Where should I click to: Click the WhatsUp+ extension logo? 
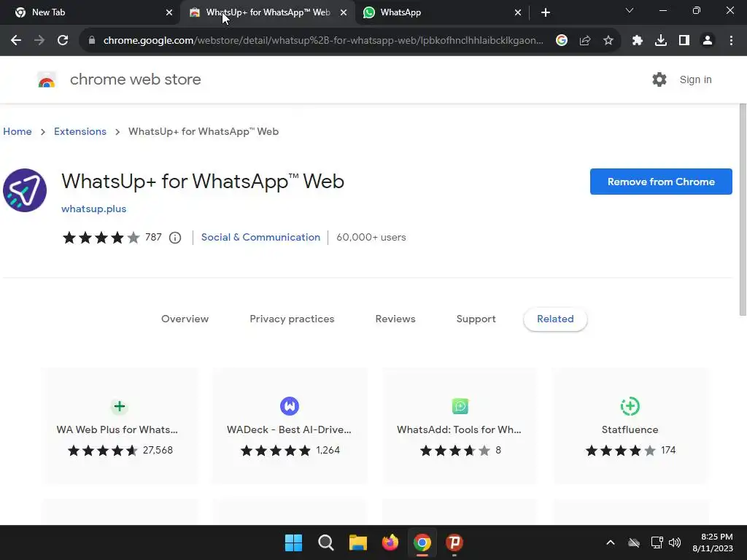25,190
